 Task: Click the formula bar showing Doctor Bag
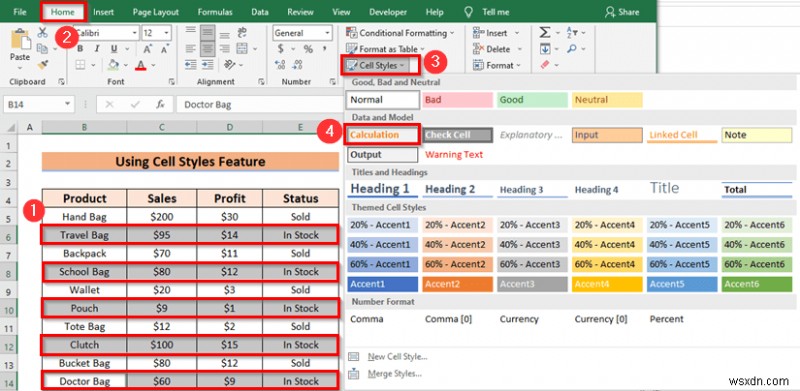(x=259, y=105)
